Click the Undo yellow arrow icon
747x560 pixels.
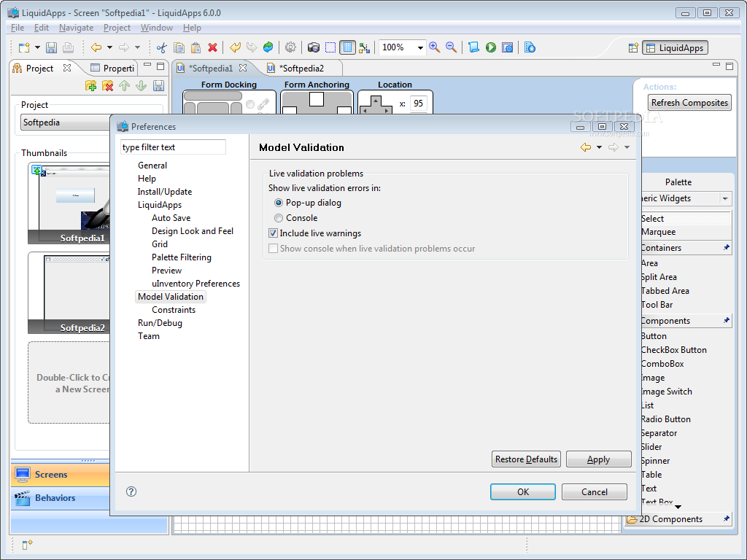pyautogui.click(x=235, y=47)
